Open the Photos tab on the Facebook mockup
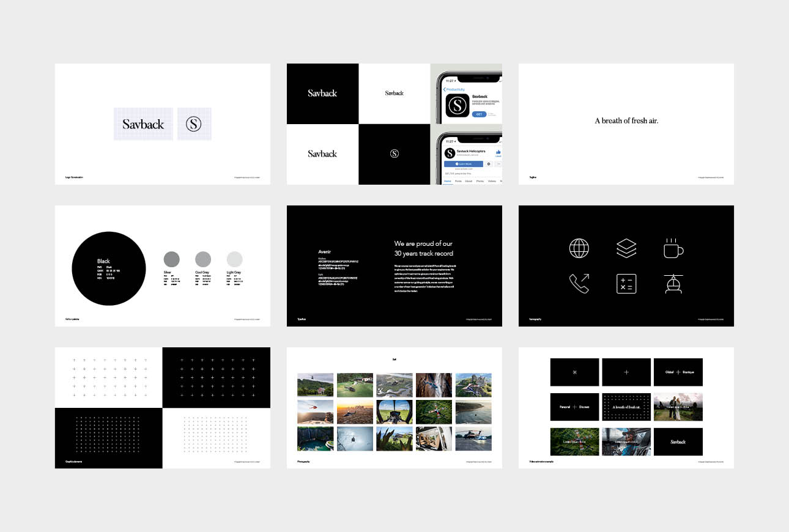The height and width of the screenshot is (532, 789). click(x=480, y=181)
